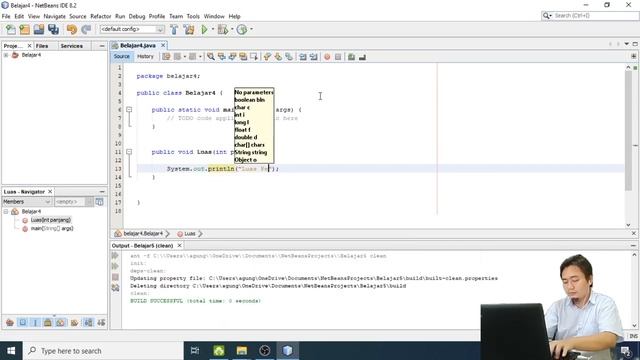Click the Search (Ctrl+I) field
Viewport: 640px width, 360px height.
596,16
